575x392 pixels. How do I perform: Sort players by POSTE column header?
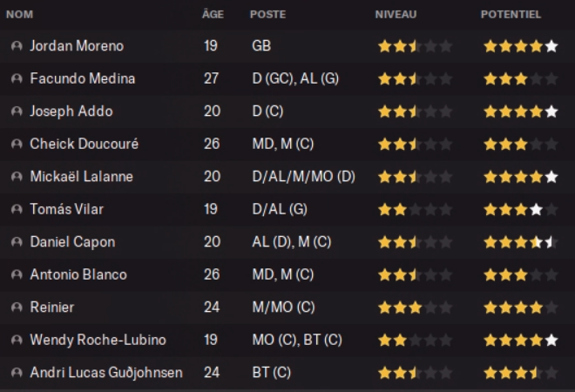(267, 15)
